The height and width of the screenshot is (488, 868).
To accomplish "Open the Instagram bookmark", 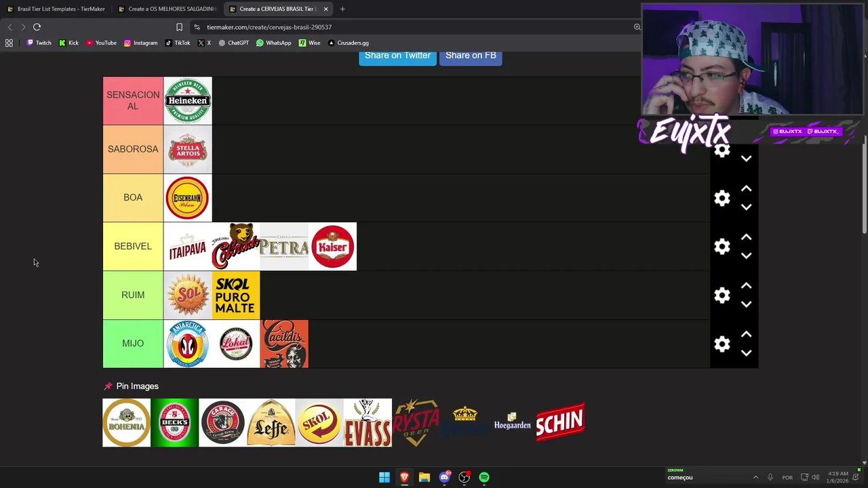I will (140, 43).
